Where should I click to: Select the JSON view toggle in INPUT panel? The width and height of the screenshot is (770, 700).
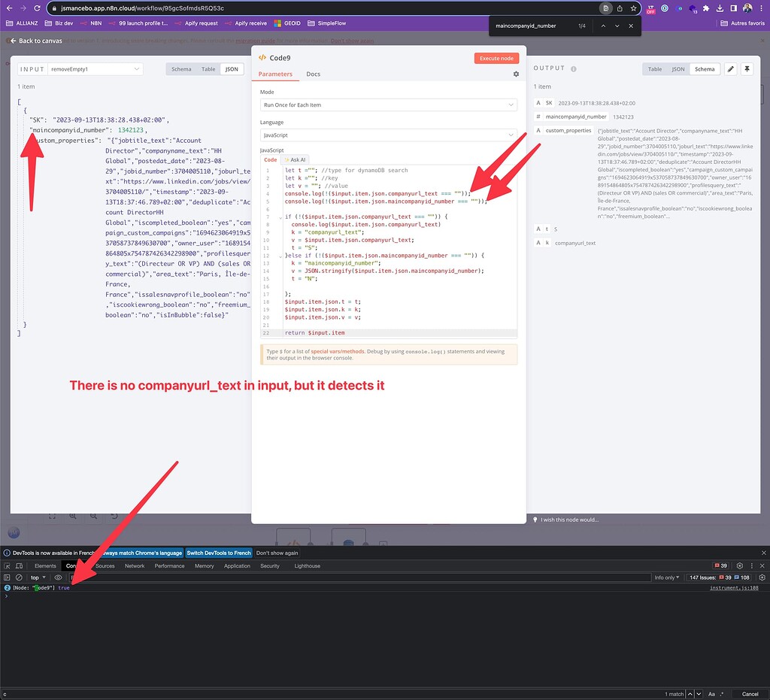point(231,68)
